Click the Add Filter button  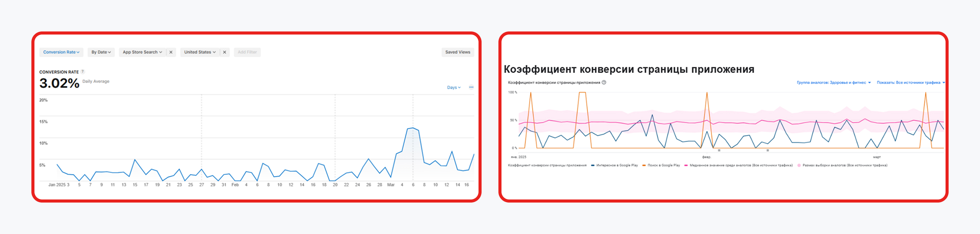tap(247, 52)
